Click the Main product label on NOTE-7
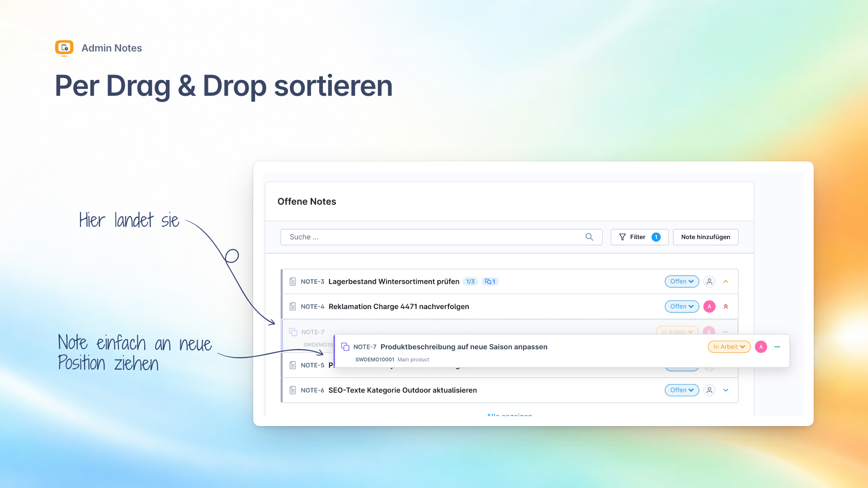 413,360
